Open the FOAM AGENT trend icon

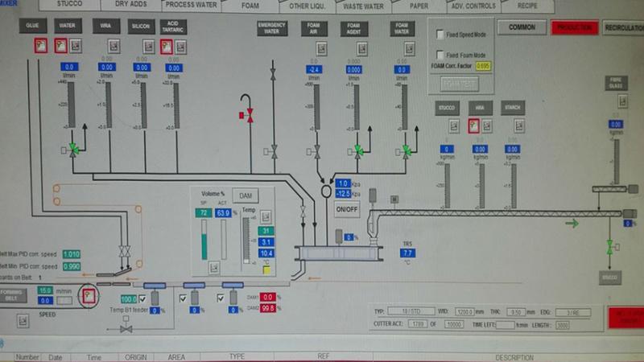pos(361,49)
